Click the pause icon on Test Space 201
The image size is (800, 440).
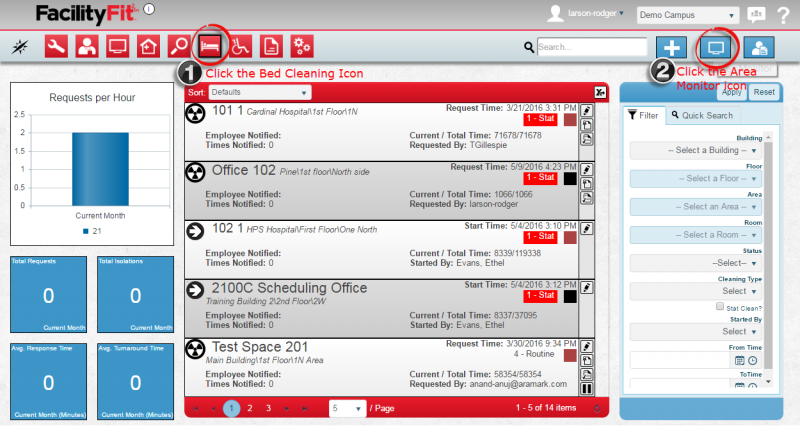587,388
